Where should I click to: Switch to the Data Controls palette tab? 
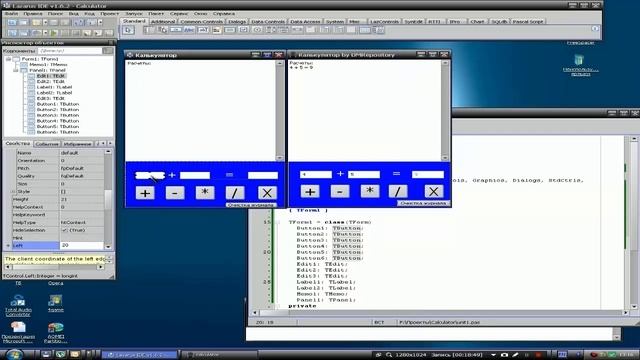[268, 21]
